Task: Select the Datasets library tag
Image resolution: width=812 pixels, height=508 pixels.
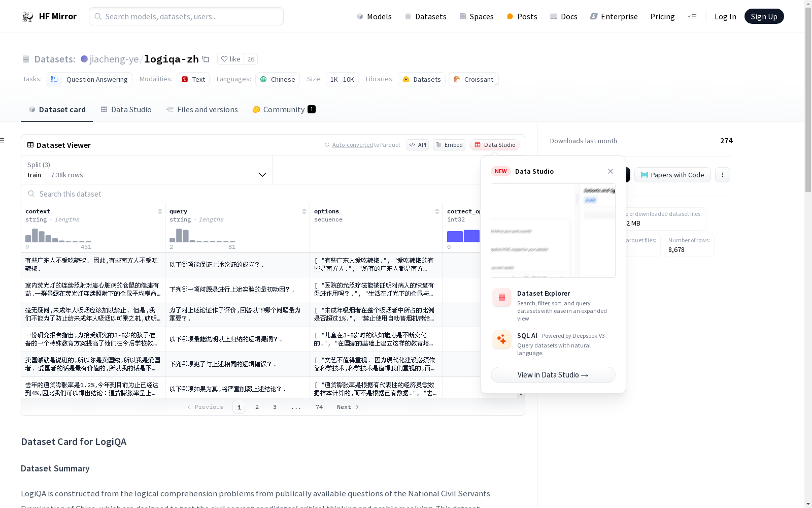Action: pyautogui.click(x=422, y=79)
